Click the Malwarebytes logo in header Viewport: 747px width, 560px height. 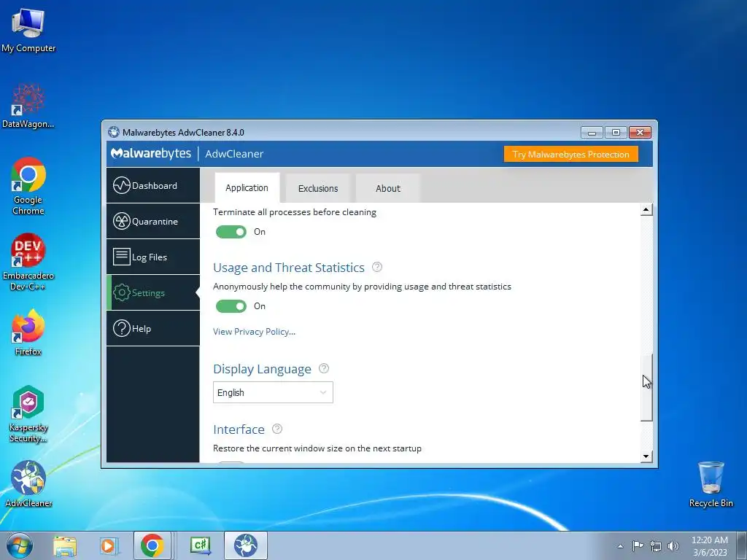[x=150, y=153]
